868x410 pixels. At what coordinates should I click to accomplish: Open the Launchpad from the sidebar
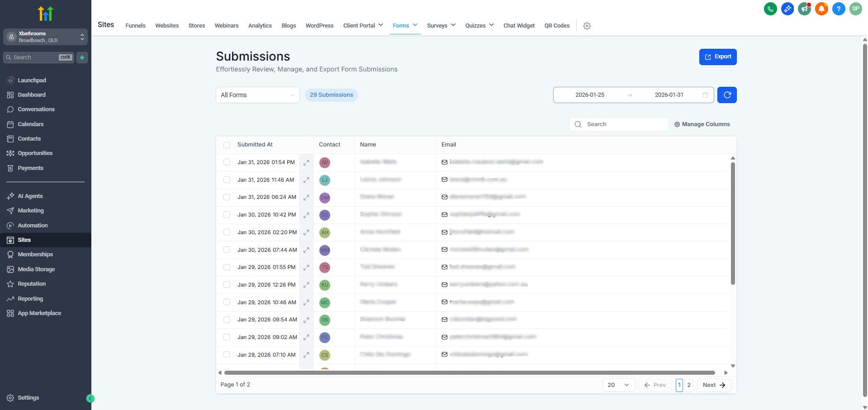(32, 80)
